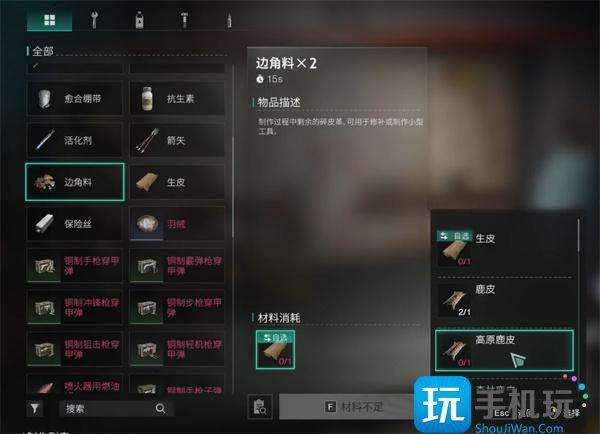The width and height of the screenshot is (600, 434).
Task: Choose the 保险丝 fuse recipe
Action: [75, 224]
